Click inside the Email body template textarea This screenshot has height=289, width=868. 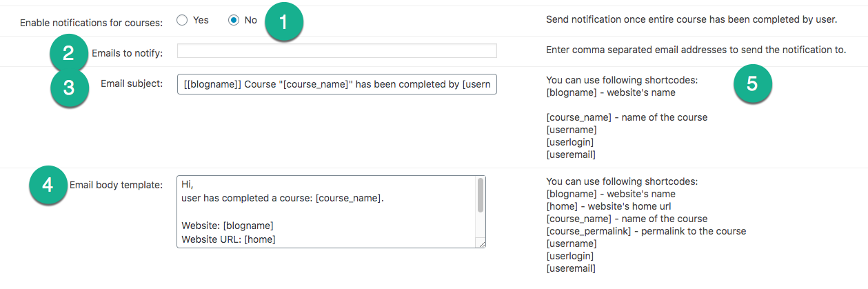[x=326, y=212]
